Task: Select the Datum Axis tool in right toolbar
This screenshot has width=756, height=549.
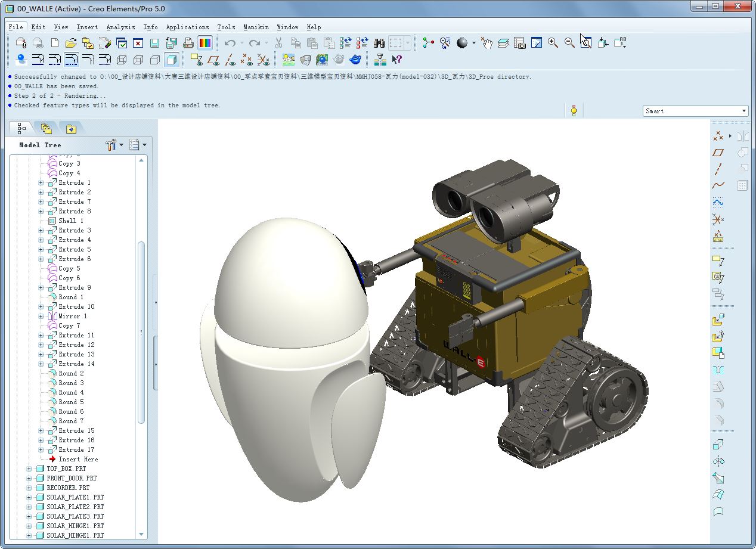Action: (x=718, y=169)
